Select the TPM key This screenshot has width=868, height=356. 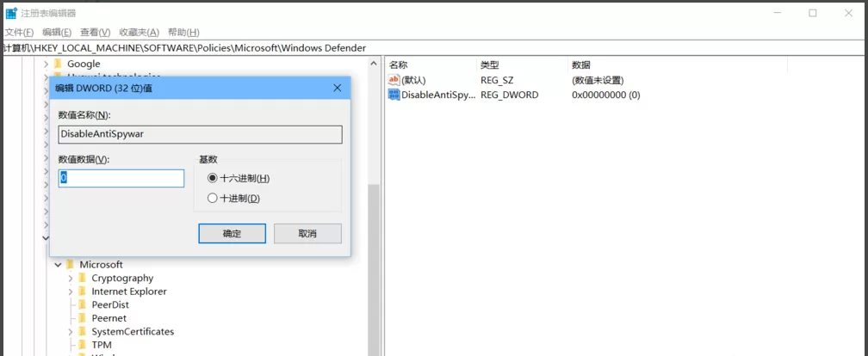[102, 345]
